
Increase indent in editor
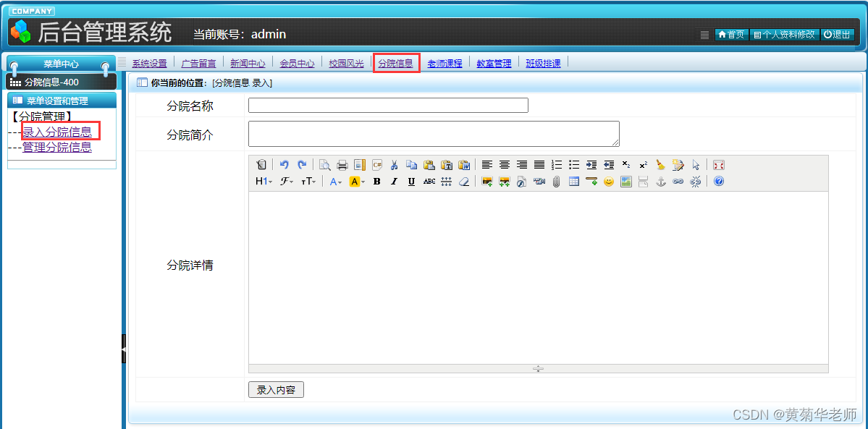click(x=591, y=165)
